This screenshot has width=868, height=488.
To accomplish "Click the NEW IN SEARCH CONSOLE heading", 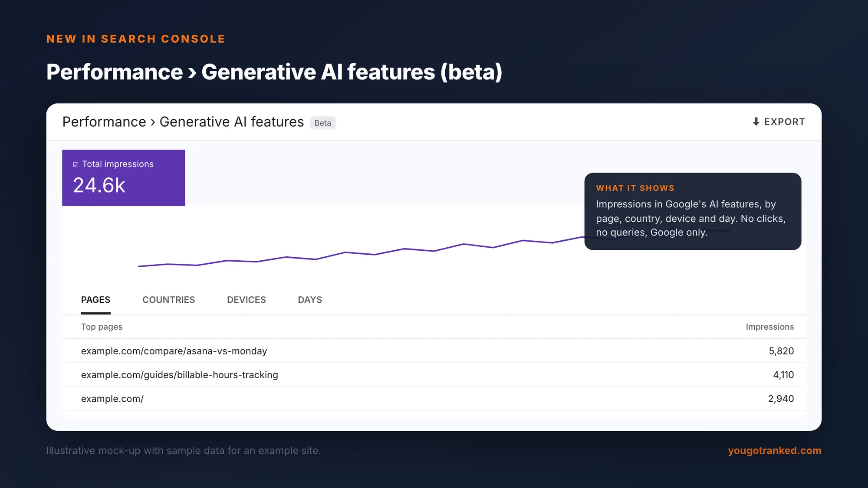I will click(136, 39).
